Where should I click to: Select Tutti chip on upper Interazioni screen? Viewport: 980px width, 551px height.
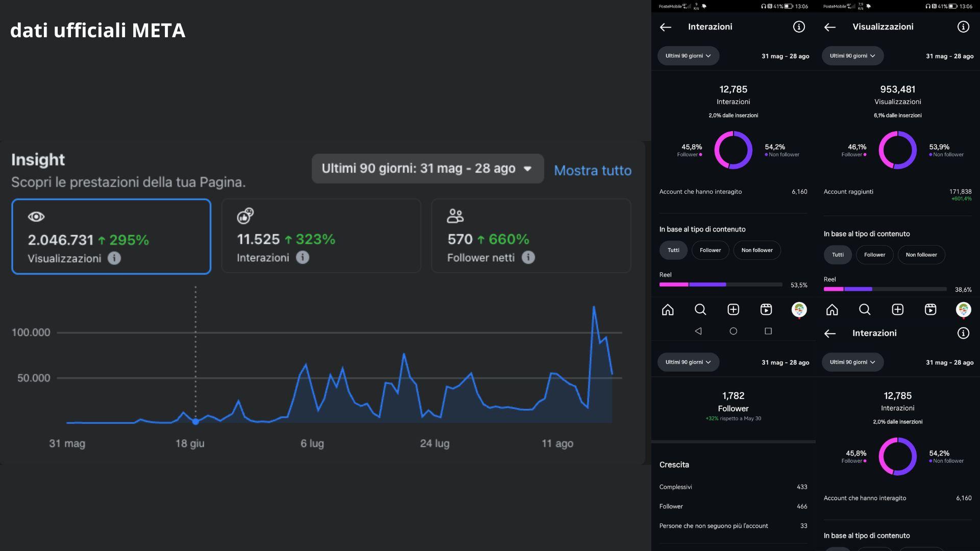[673, 250]
